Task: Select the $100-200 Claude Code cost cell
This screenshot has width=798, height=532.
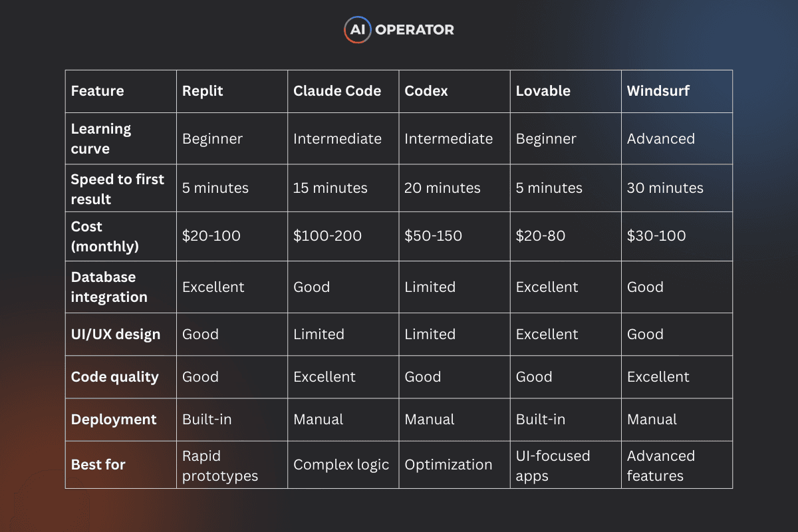Action: click(x=328, y=236)
